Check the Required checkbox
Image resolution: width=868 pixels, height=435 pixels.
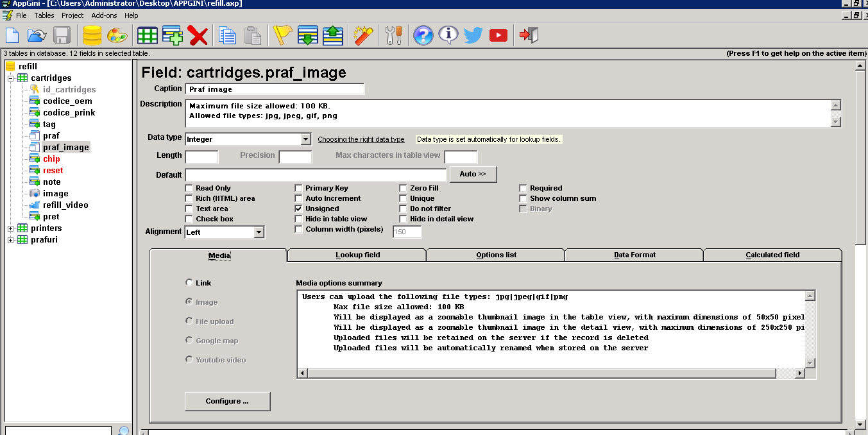523,188
